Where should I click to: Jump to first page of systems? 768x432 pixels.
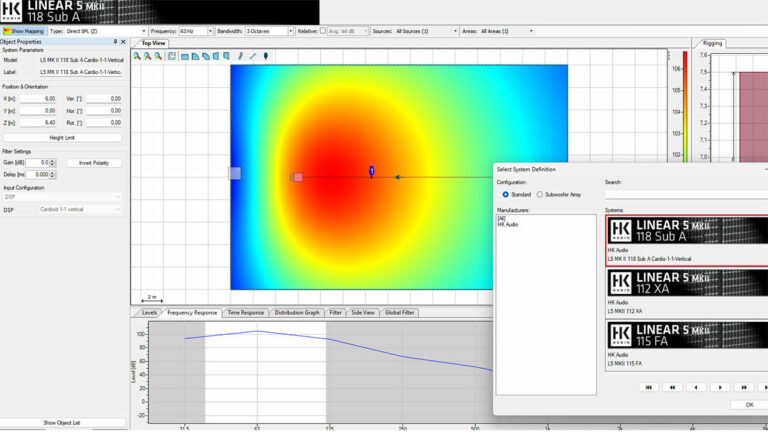click(648, 387)
